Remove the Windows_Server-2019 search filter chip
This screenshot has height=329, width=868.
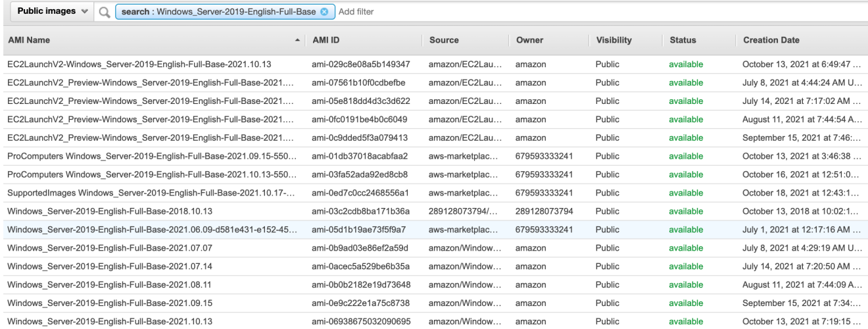tap(323, 12)
